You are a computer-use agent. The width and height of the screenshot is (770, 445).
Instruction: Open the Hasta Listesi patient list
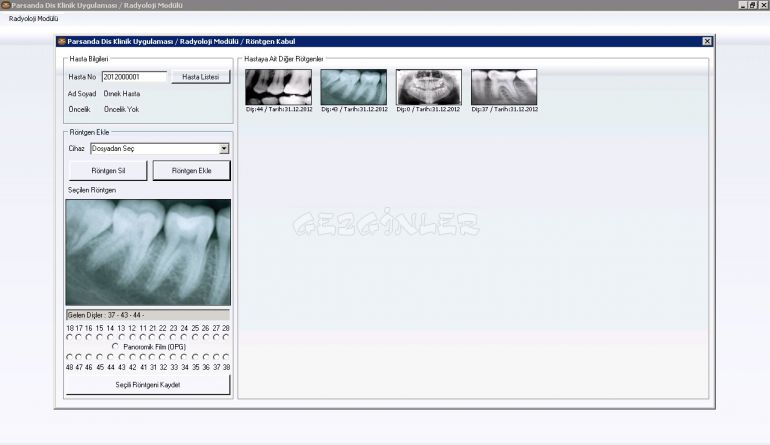coord(200,77)
